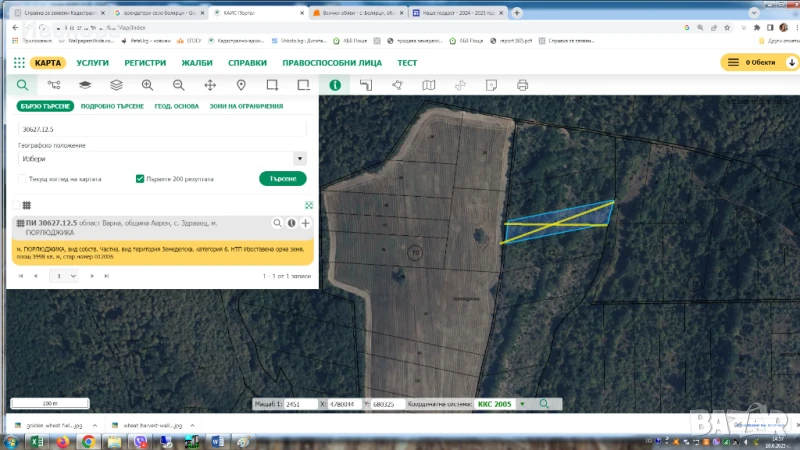Viewport: 800px width, 450px height.
Task: Zoom to parcel result using magnifier icon
Action: (278, 223)
